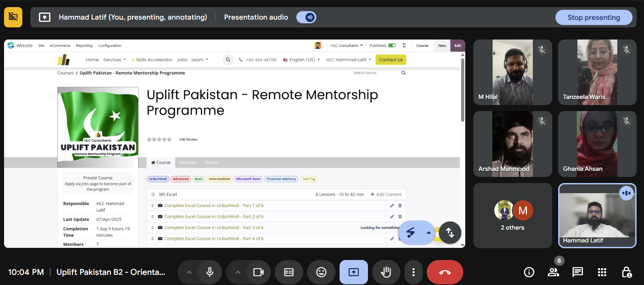Open more options three-dot menu
This screenshot has width=644, height=285.
pos(414,272)
